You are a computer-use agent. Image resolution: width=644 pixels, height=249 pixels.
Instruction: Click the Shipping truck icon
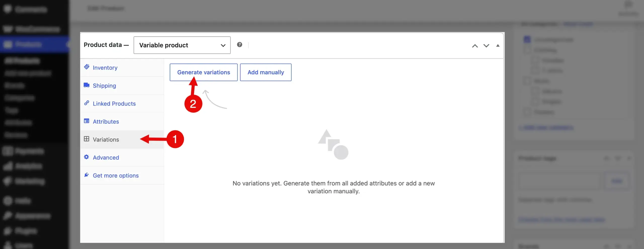pyautogui.click(x=87, y=85)
